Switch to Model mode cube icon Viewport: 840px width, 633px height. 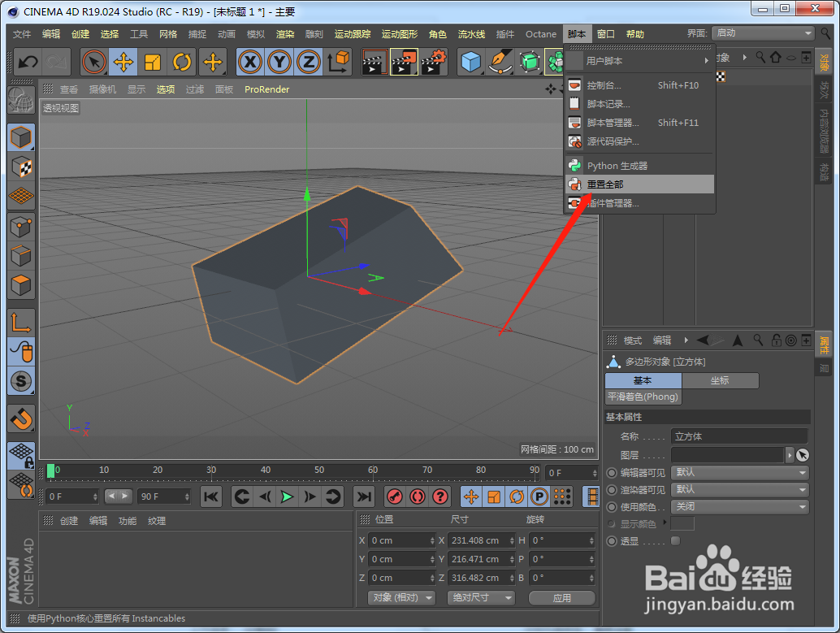(21, 138)
